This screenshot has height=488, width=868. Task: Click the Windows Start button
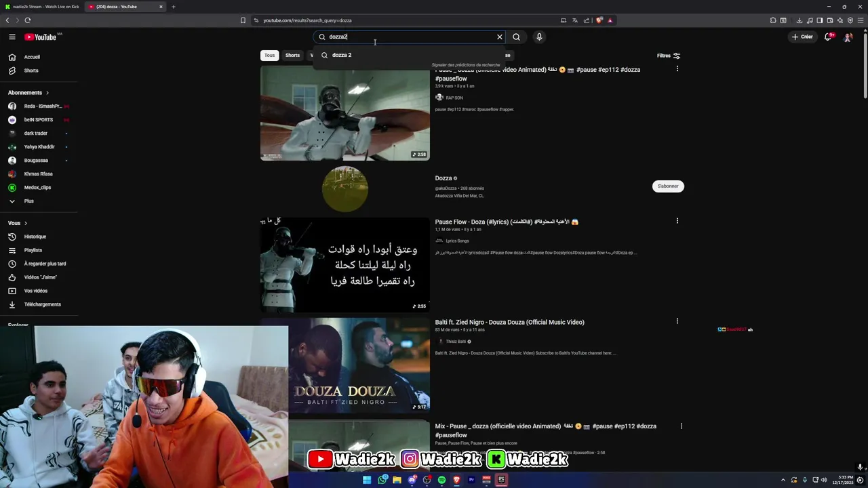(367, 480)
